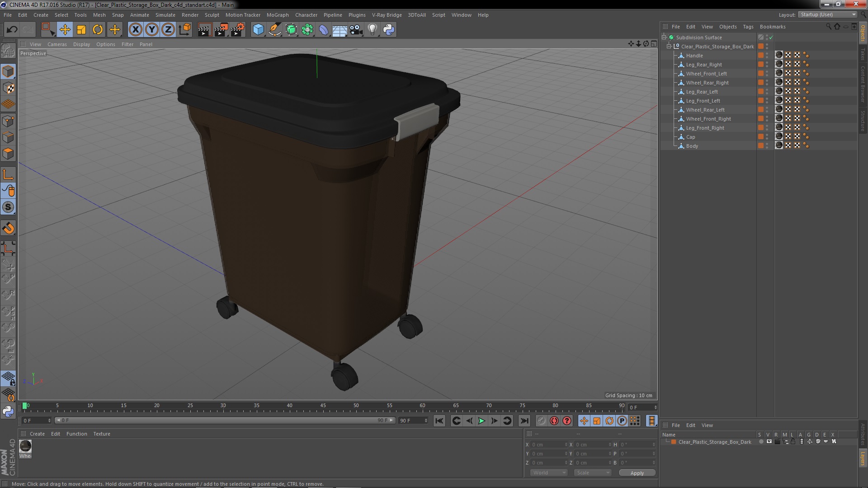Open the Layout Startup dropdown
Screen dimensions: 868x488
(828, 15)
